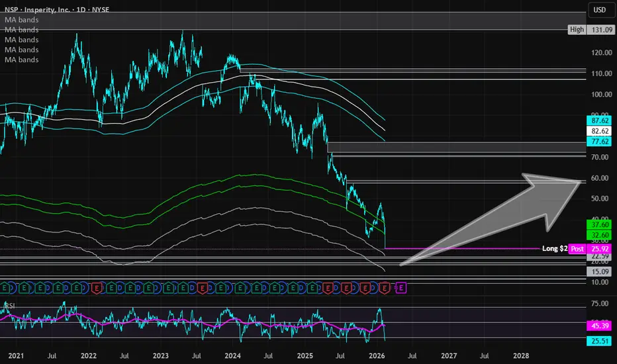
Task: Click the cyan 77.62 price label
Action: (x=599, y=141)
